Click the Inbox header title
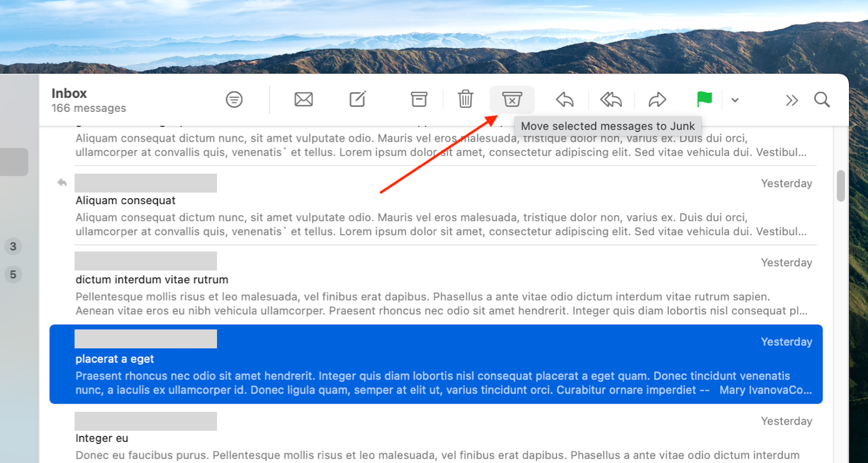 coord(68,93)
